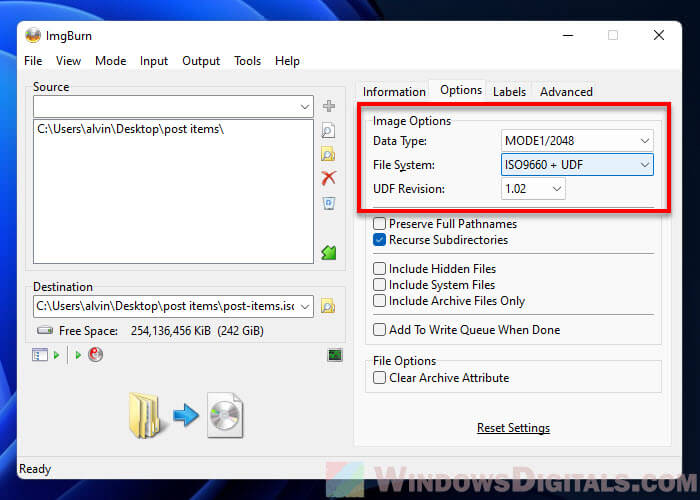Click the Ready status bar text
The width and height of the screenshot is (700, 500).
coord(35,469)
